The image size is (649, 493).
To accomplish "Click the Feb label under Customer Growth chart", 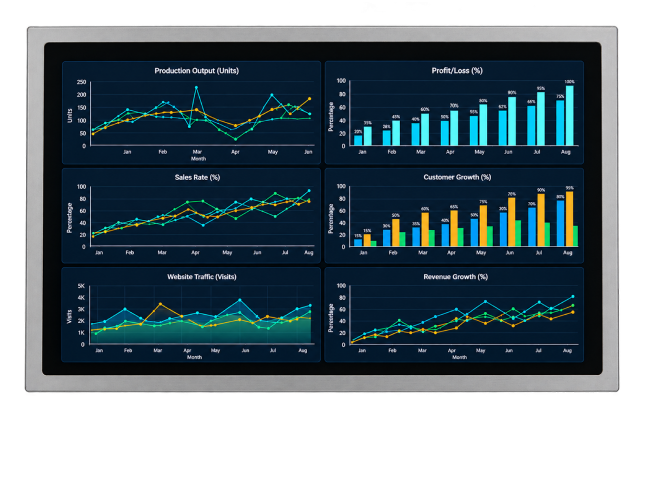I will tap(392, 252).
